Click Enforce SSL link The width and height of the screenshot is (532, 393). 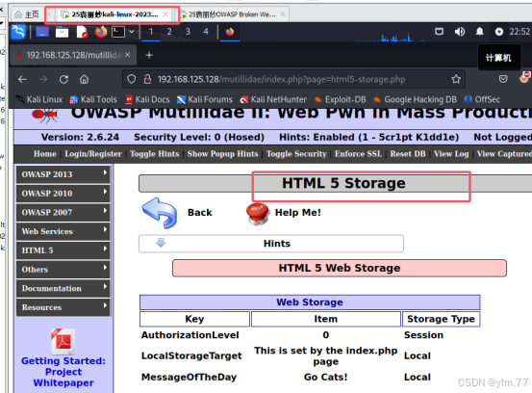[358, 154]
